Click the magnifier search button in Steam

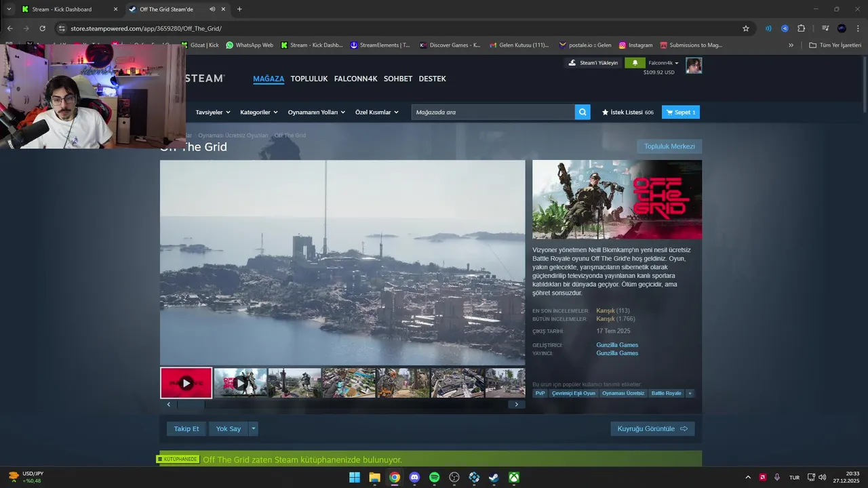pyautogui.click(x=583, y=112)
